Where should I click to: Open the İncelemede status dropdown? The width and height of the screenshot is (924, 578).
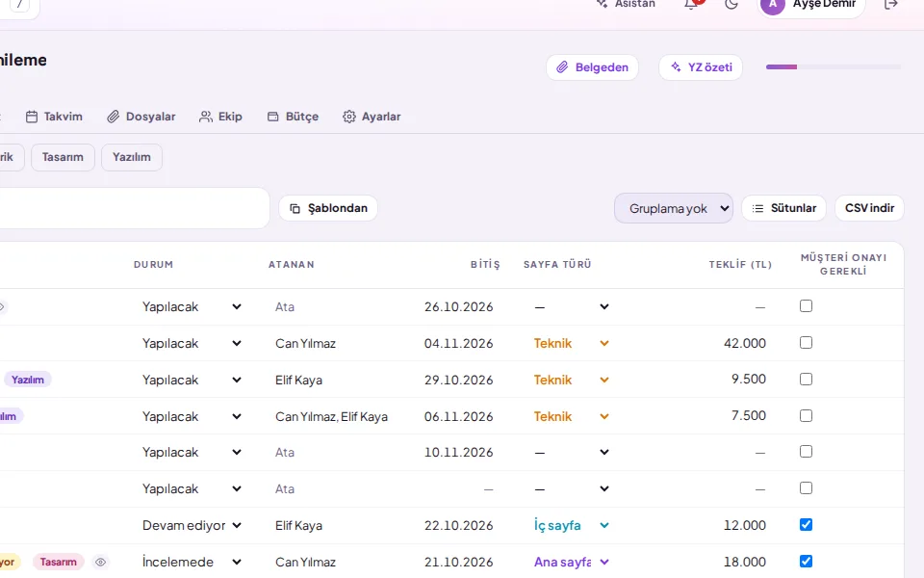click(x=192, y=562)
